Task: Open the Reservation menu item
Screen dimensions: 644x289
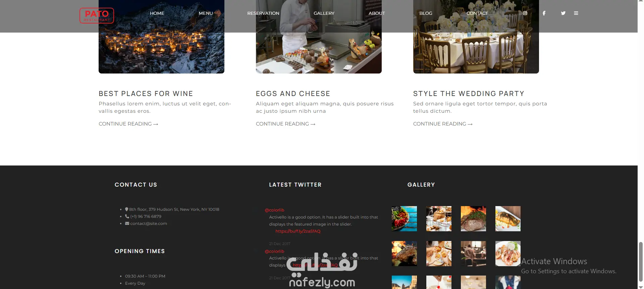Action: [x=263, y=13]
